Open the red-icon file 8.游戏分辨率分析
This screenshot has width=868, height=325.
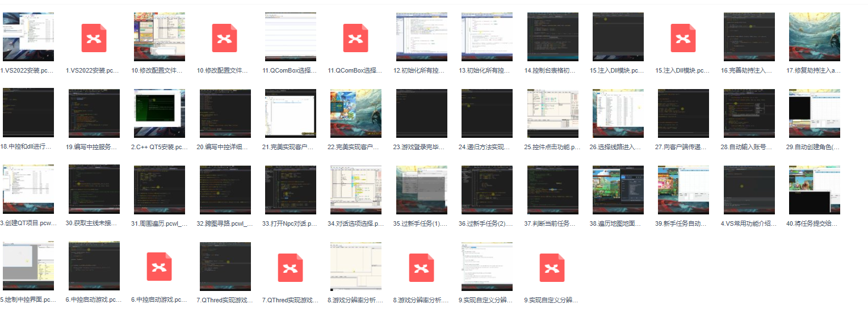pos(421,267)
